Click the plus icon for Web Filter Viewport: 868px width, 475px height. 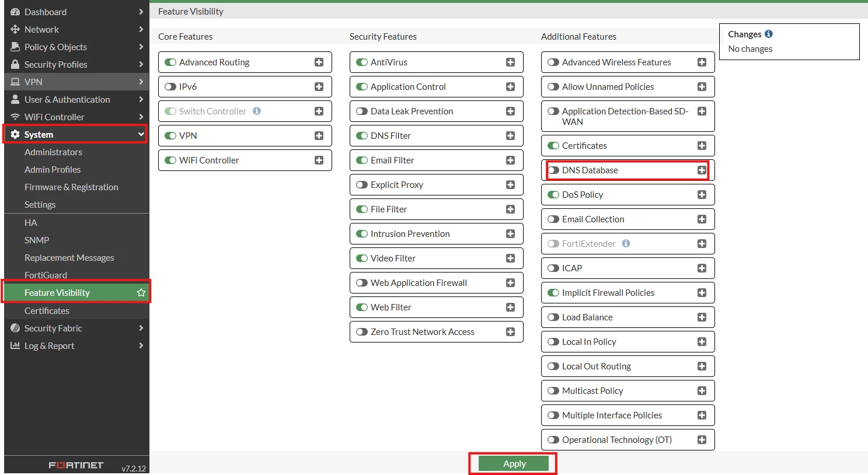(x=510, y=307)
